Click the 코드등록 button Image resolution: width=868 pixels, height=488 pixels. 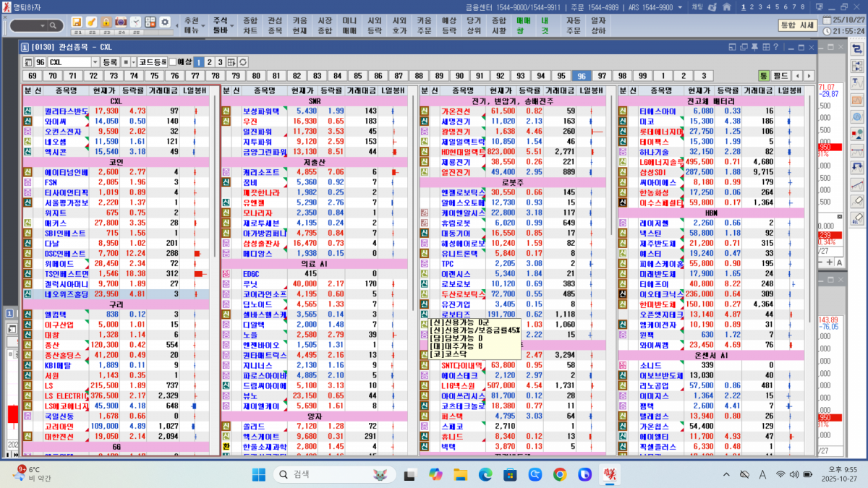(x=152, y=62)
